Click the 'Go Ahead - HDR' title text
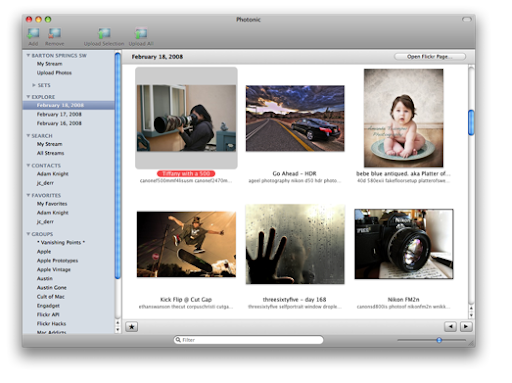 pos(294,174)
